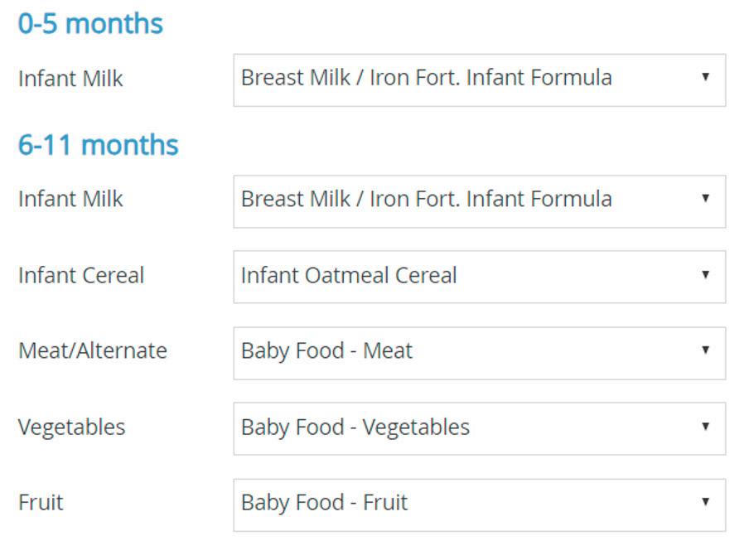
Task: Open the 0-5 months Infant Milk dropdown
Action: click(479, 80)
